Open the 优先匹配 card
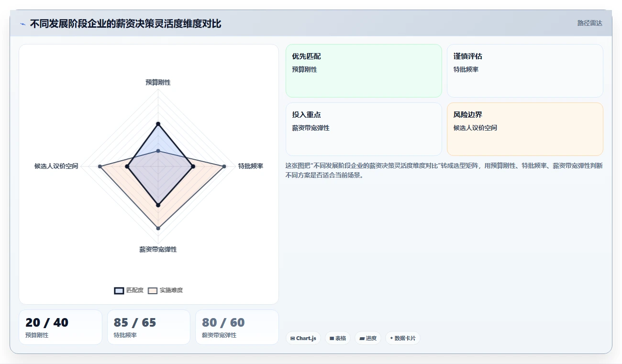The height and width of the screenshot is (364, 622). click(x=364, y=71)
